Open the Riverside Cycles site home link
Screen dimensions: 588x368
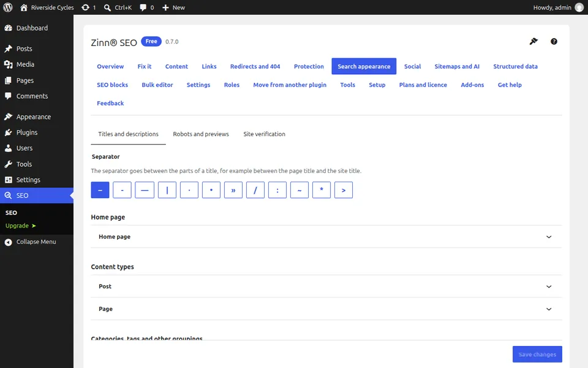pyautogui.click(x=47, y=7)
